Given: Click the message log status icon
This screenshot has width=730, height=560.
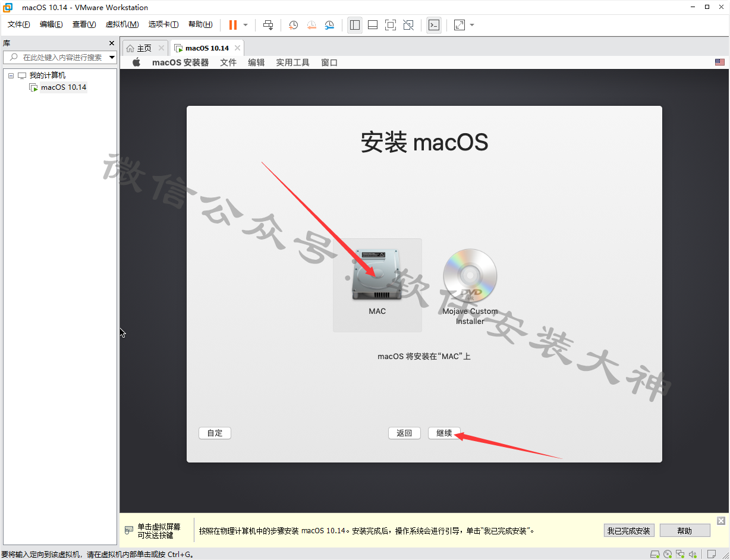Looking at the screenshot, I should pos(711,554).
